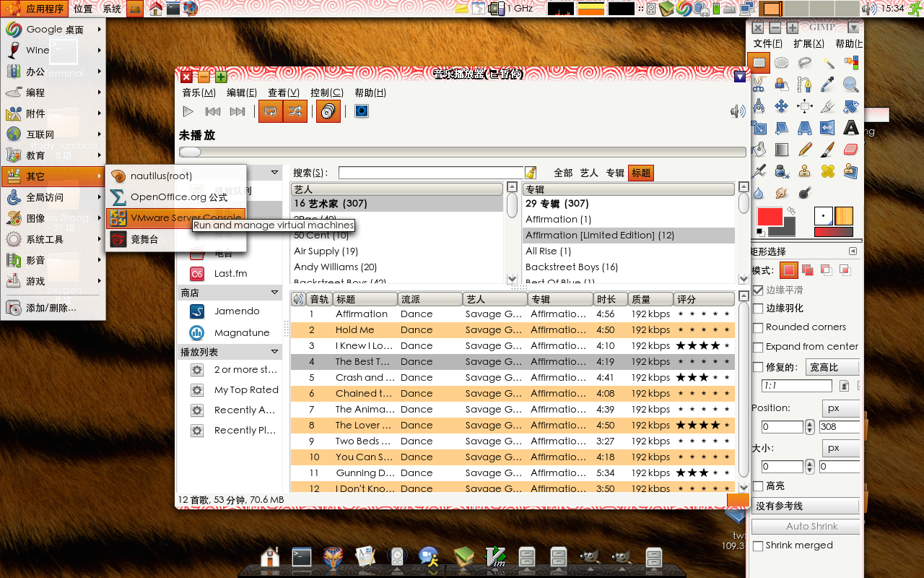Click music player Play button

[x=188, y=111]
